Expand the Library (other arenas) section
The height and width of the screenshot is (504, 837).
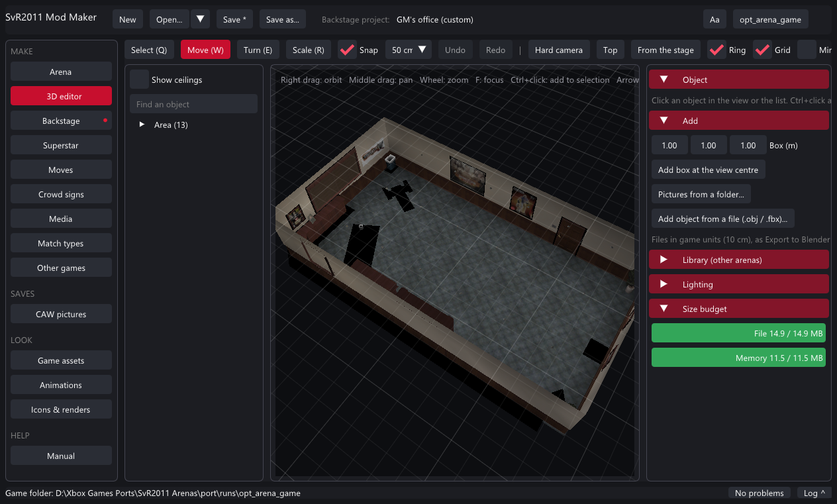tap(740, 260)
